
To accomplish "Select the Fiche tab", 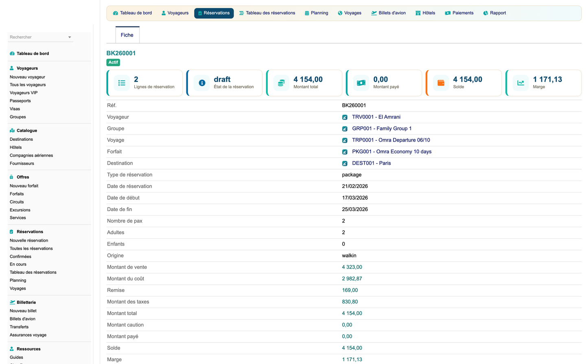I will (x=127, y=35).
